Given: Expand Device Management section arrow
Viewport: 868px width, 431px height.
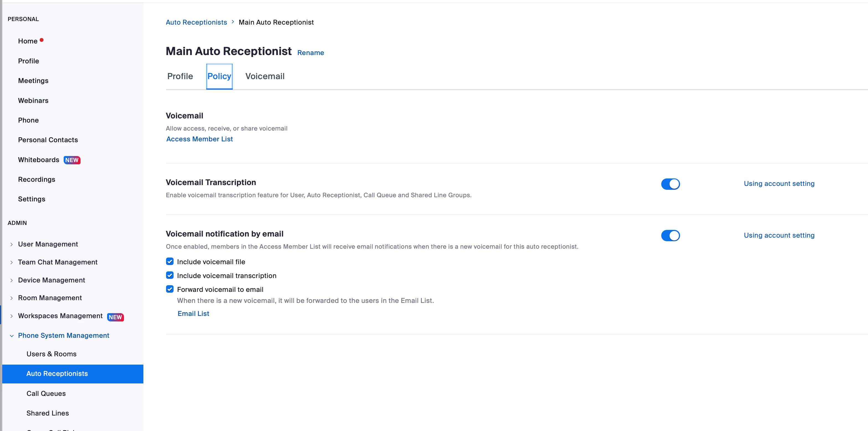Looking at the screenshot, I should pyautogui.click(x=11, y=280).
